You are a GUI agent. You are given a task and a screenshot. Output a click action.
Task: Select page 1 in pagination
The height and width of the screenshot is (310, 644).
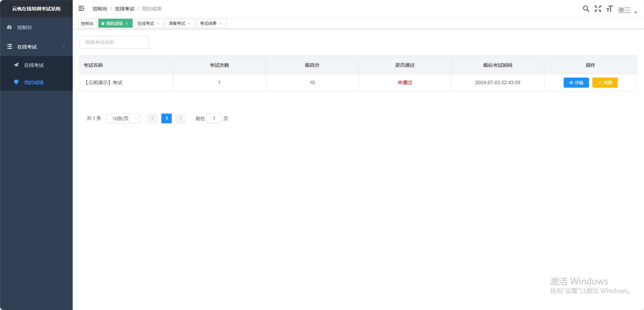(x=167, y=118)
